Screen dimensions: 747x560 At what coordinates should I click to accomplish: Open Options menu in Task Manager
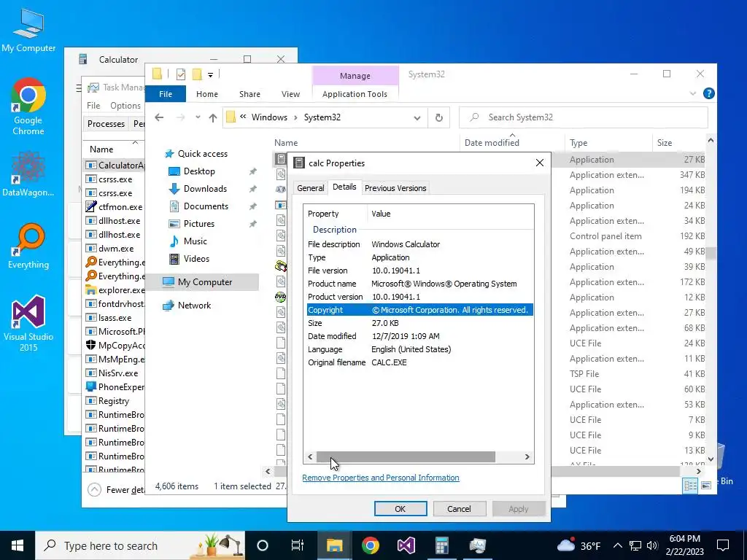point(125,106)
